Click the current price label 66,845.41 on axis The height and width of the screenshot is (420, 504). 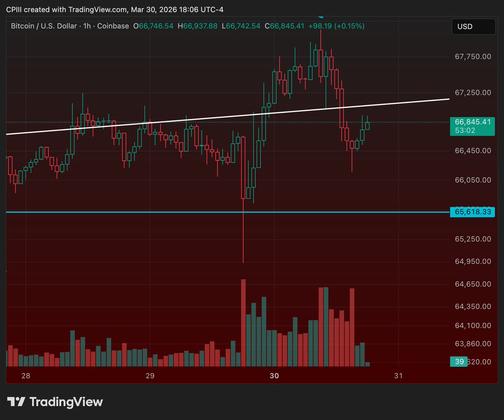click(472, 122)
